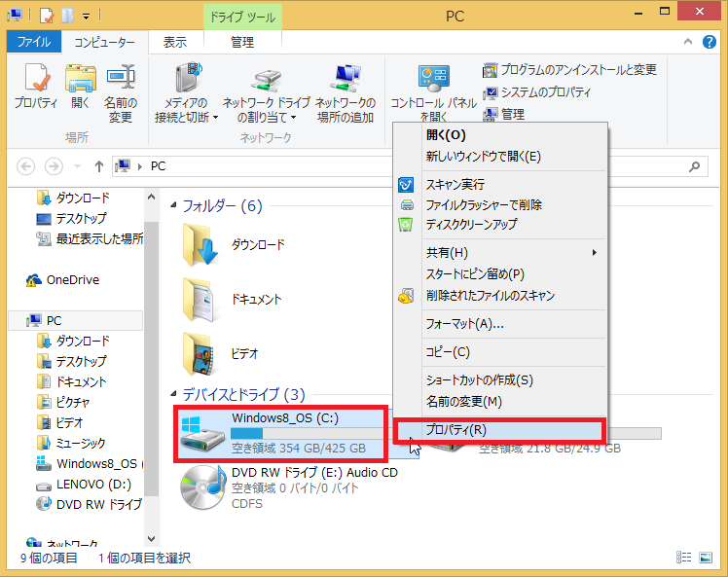Click Quick Access new folder icon in title bar
The width and height of the screenshot is (728, 577).
point(68,16)
